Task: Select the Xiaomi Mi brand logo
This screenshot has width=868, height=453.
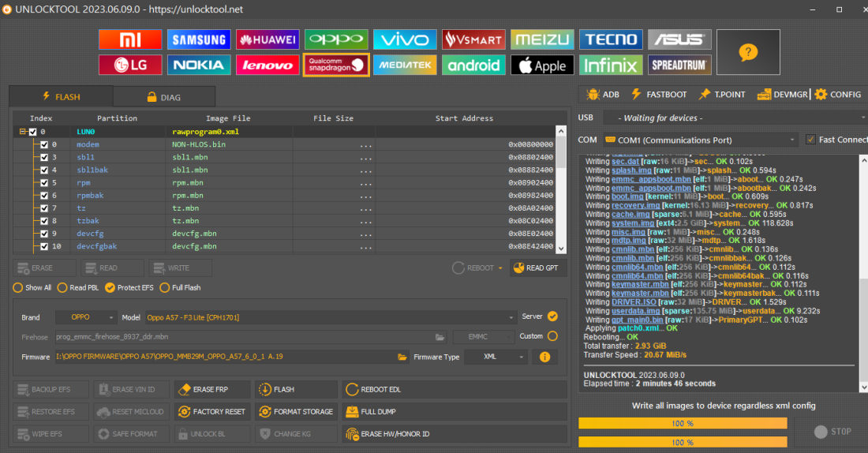Action: (130, 39)
